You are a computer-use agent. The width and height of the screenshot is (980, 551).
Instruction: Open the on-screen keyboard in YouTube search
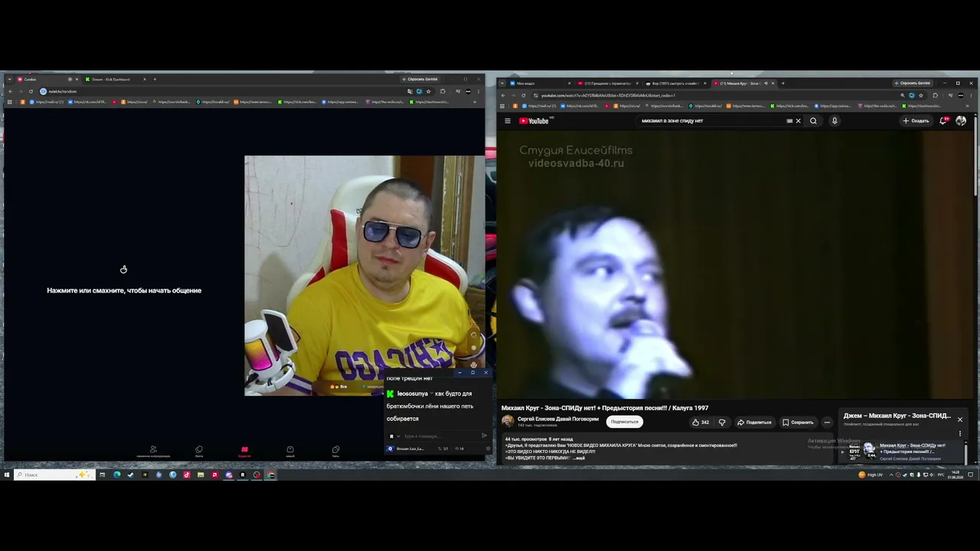[x=789, y=121]
